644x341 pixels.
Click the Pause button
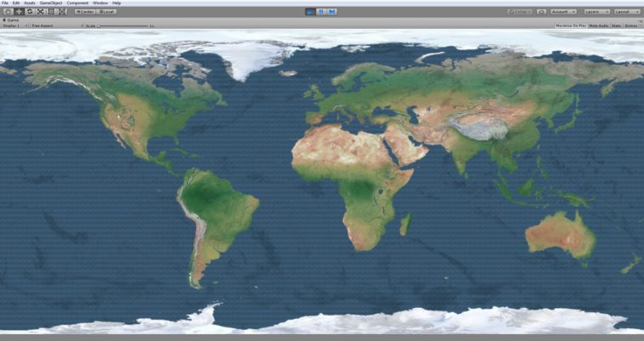[321, 12]
